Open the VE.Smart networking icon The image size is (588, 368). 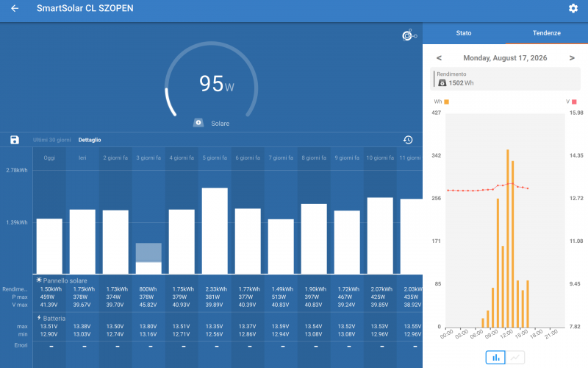pos(409,35)
